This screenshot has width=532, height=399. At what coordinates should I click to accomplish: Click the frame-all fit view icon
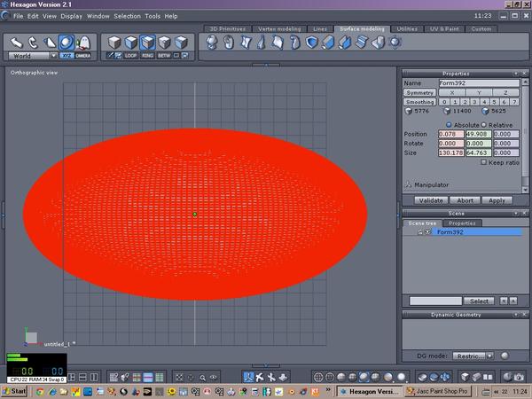tap(179, 378)
